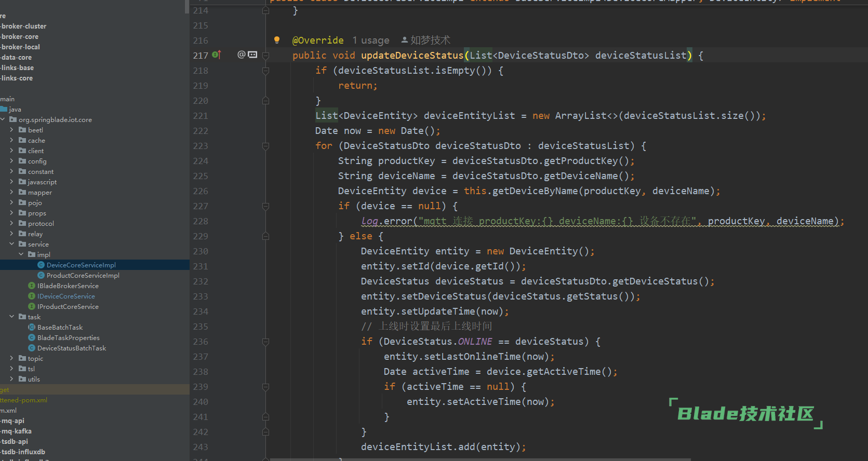Click the gutter icon right of the @ symbol
Screen dimensions: 868x461
(x=253, y=55)
